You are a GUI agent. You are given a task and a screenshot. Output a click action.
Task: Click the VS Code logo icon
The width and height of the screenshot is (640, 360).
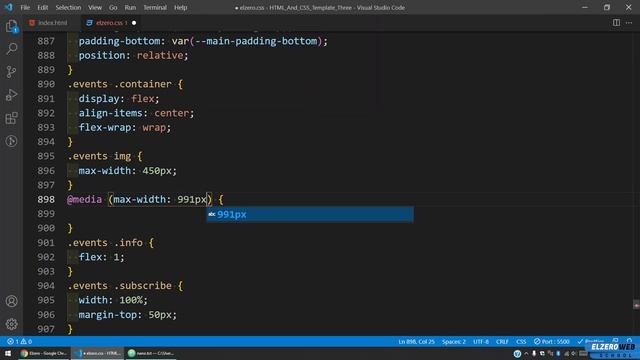tap(9, 7)
